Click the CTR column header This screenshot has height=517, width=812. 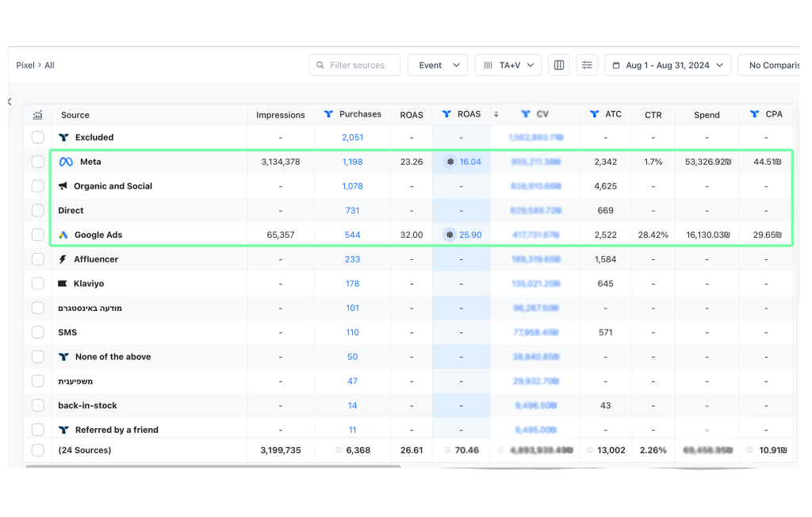tap(653, 115)
